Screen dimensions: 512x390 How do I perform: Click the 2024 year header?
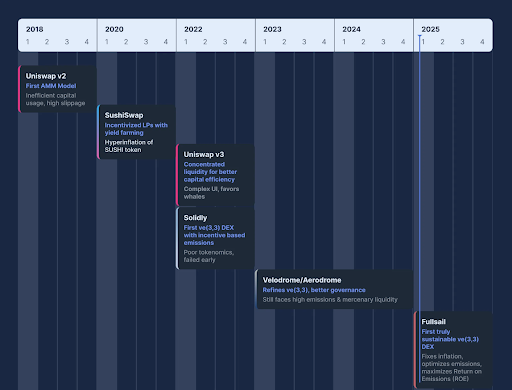click(351, 29)
